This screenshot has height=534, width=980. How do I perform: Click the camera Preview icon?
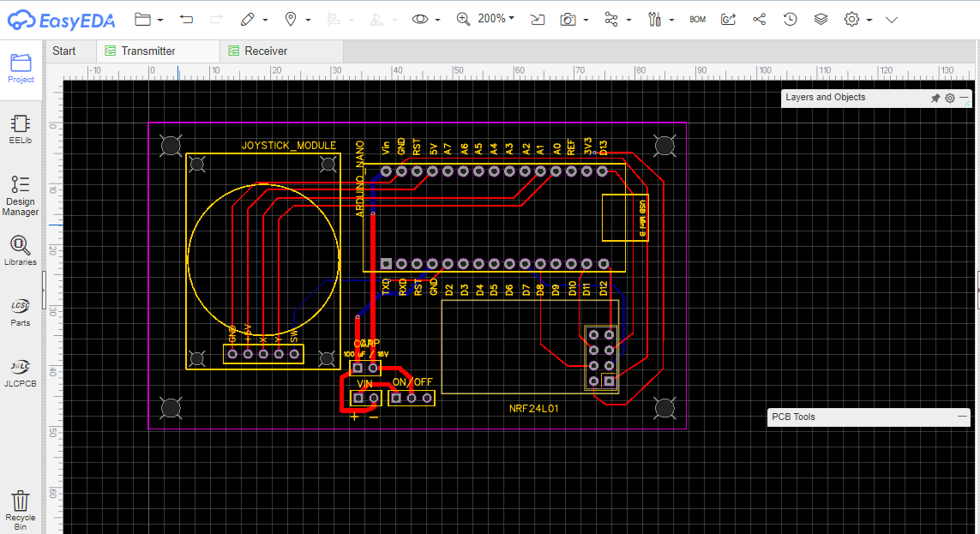[568, 20]
